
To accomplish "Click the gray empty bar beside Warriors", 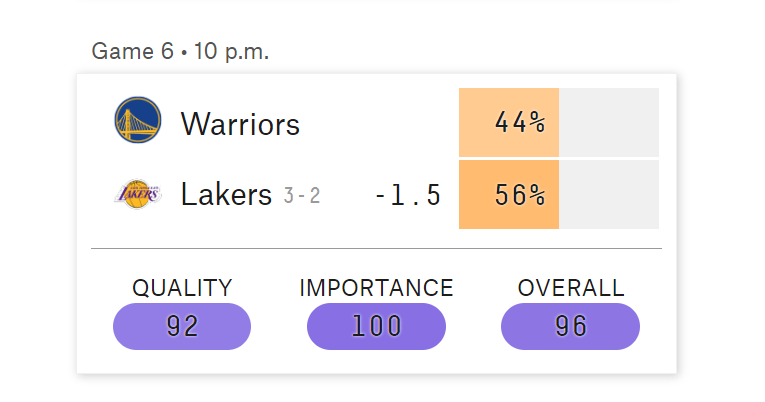I will point(609,122).
